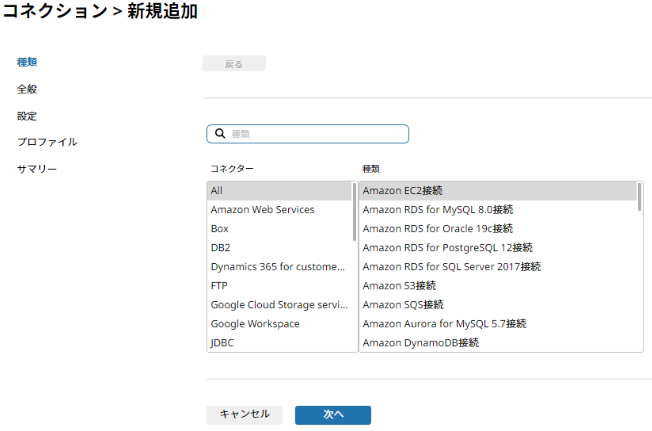Select Box connector
This screenshot has height=431, width=652.
pos(279,229)
